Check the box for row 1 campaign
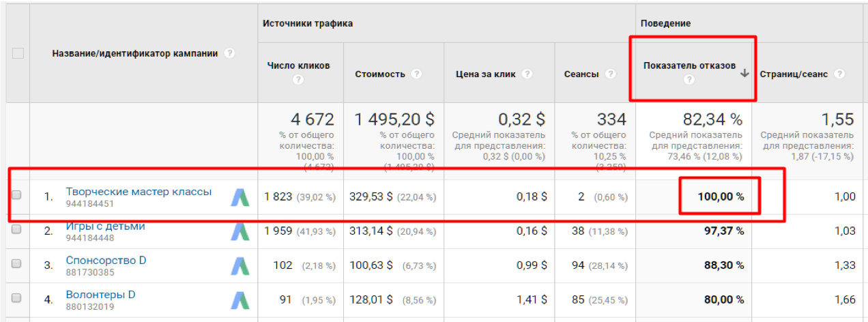Image resolution: width=868 pixels, height=322 pixels. coord(16,195)
